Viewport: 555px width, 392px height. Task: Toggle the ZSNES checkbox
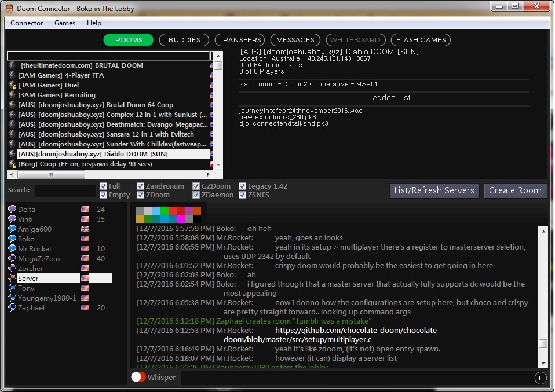point(243,195)
